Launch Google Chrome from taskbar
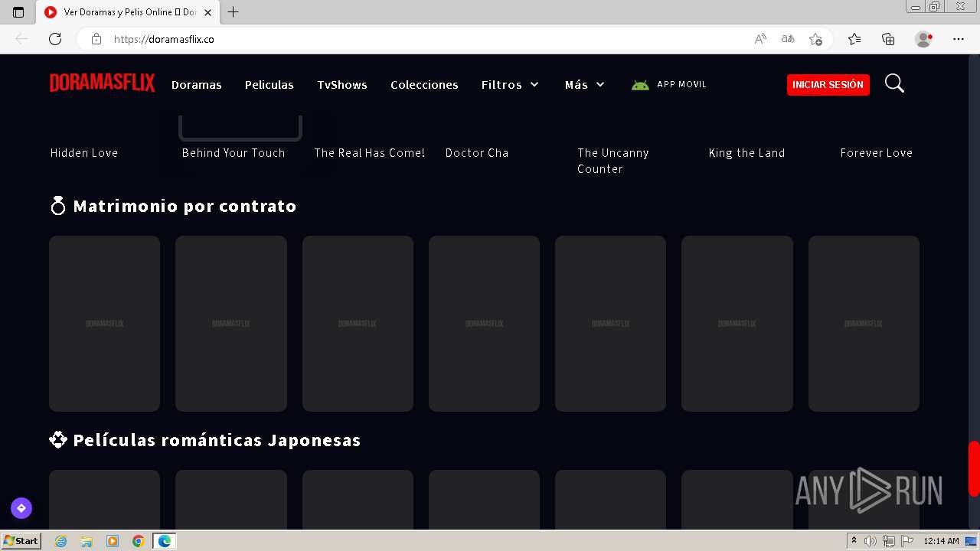980x551 pixels. pyautogui.click(x=139, y=541)
